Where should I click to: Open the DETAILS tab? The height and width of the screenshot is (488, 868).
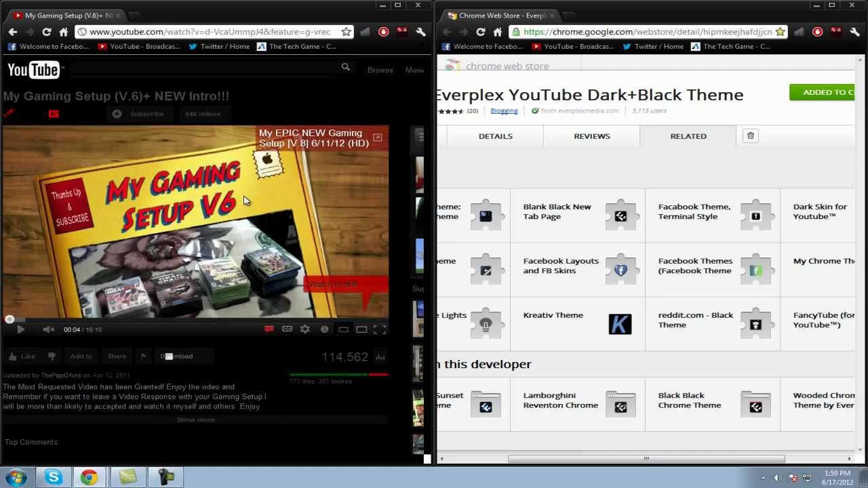pos(496,136)
